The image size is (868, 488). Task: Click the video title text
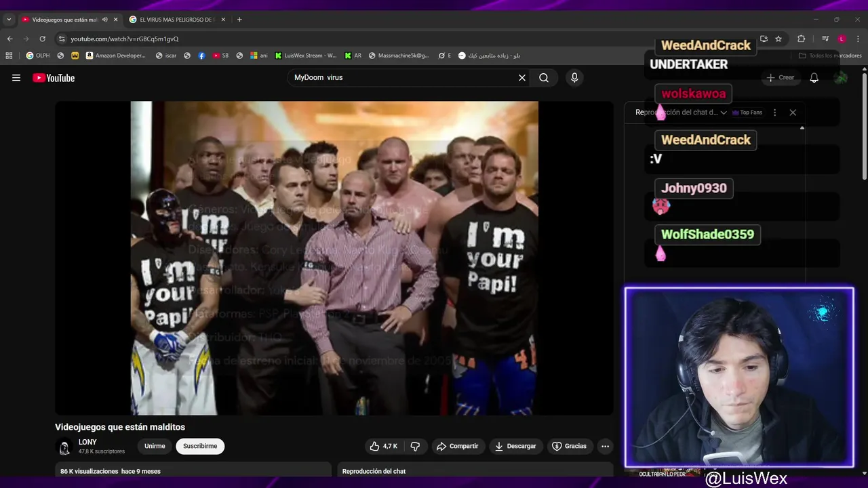(120, 427)
